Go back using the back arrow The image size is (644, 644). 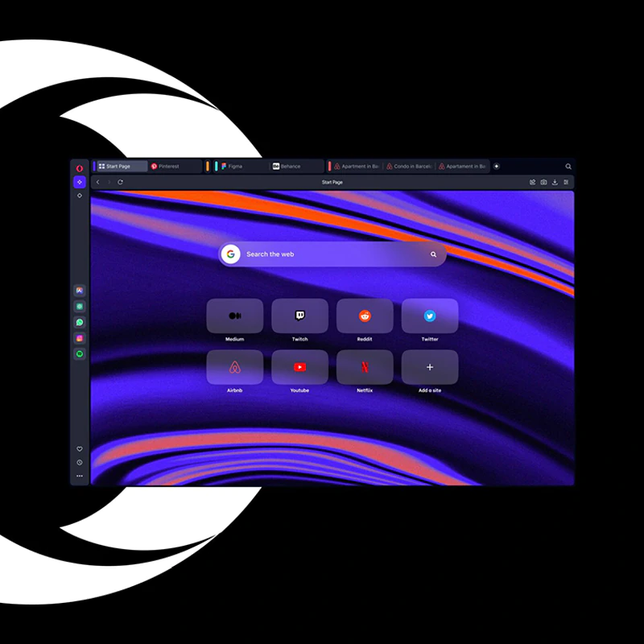click(97, 182)
